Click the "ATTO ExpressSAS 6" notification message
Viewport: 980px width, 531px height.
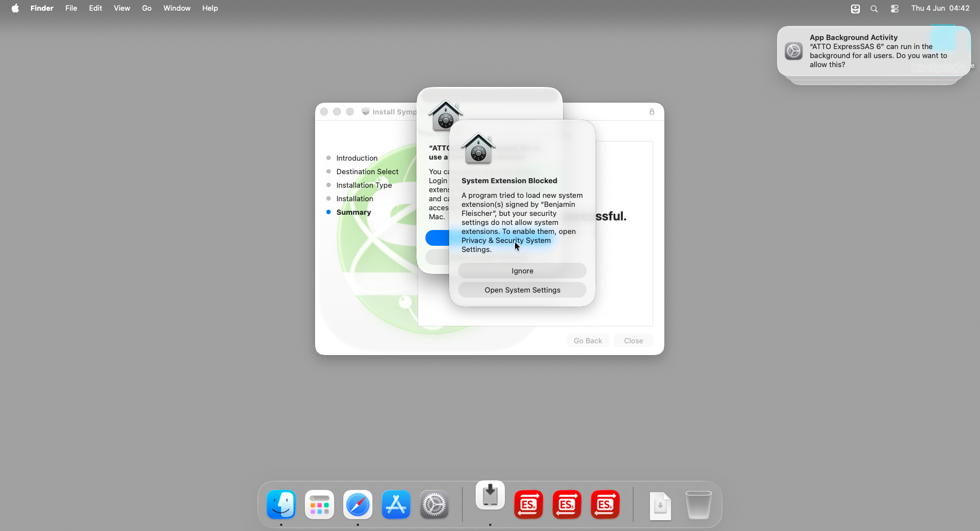(x=879, y=55)
